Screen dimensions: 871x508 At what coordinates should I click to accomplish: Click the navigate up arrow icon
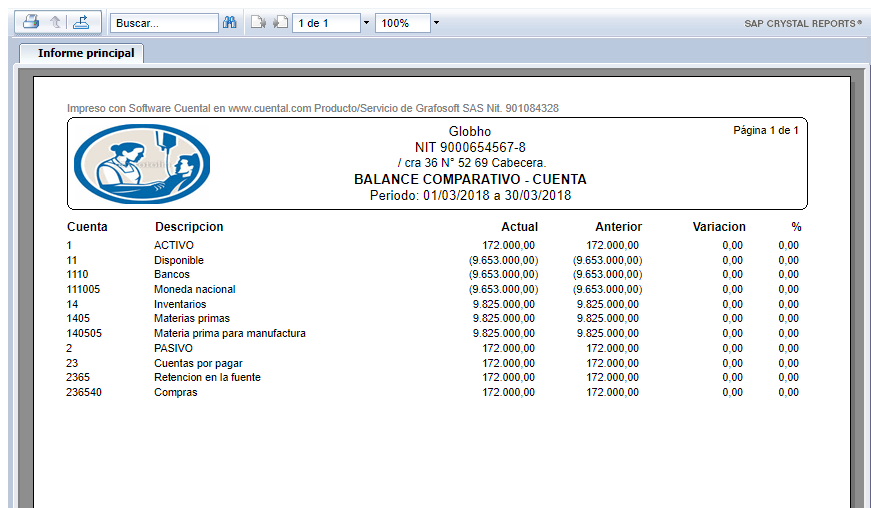point(55,22)
